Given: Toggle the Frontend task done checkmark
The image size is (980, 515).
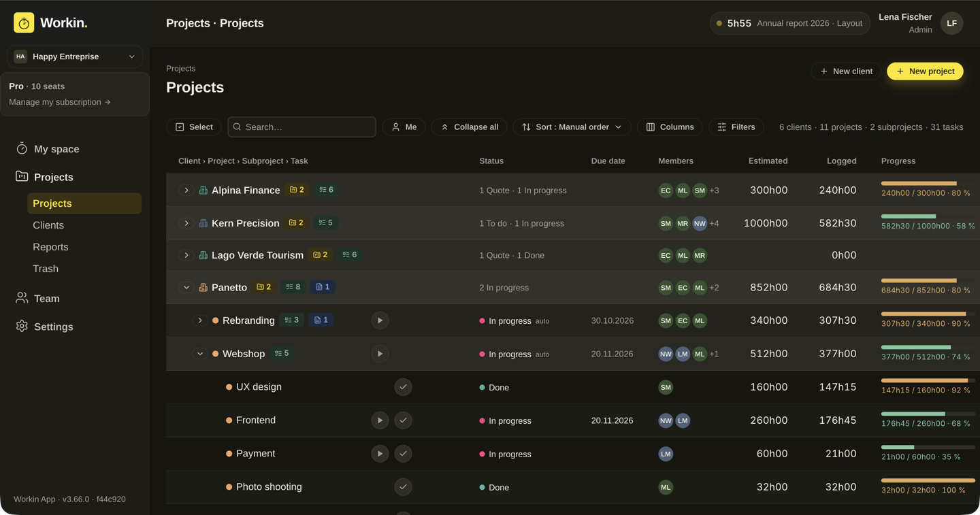Looking at the screenshot, I should click(x=403, y=420).
